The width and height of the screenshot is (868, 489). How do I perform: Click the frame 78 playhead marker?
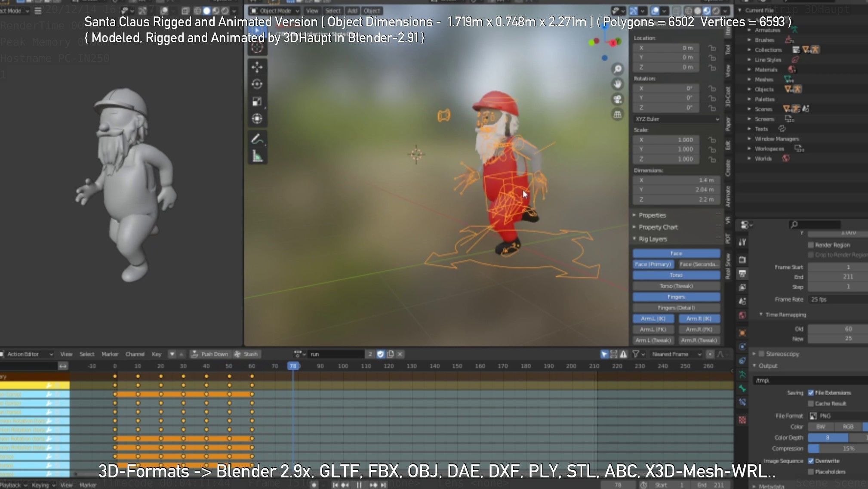(293, 366)
